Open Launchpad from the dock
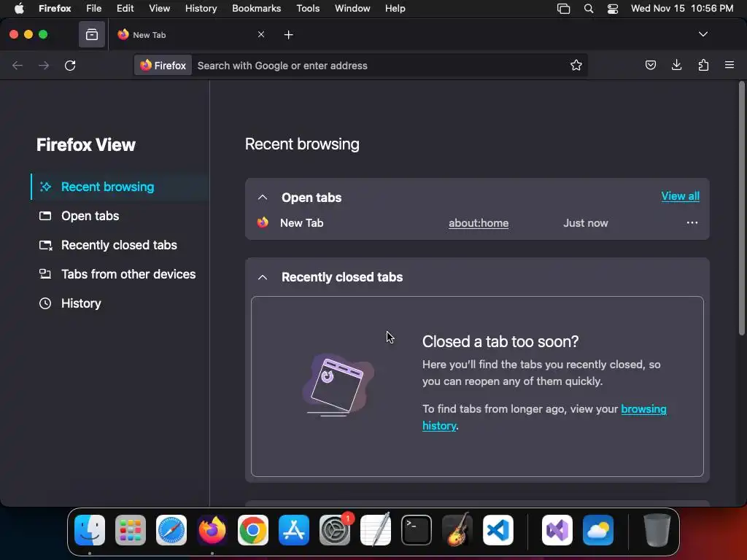747x560 pixels. click(131, 530)
